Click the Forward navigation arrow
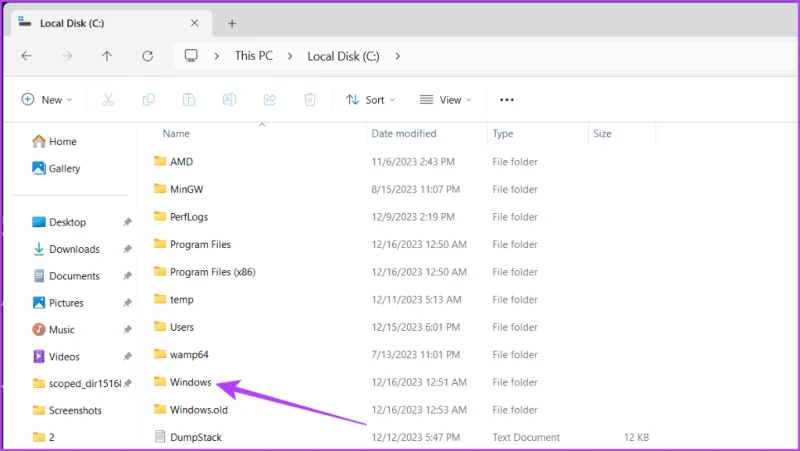This screenshot has width=800, height=451. pos(67,56)
